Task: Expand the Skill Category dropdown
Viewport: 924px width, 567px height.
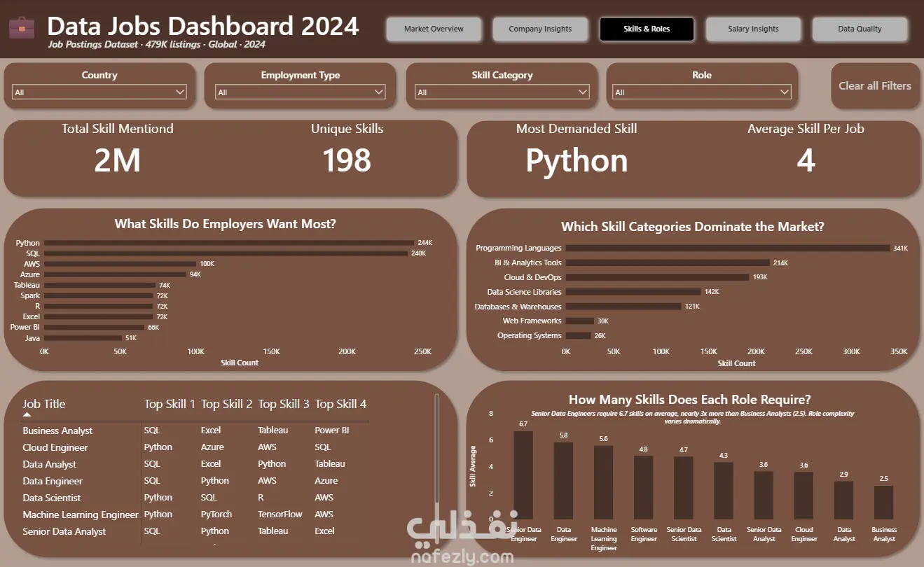Action: click(x=502, y=92)
